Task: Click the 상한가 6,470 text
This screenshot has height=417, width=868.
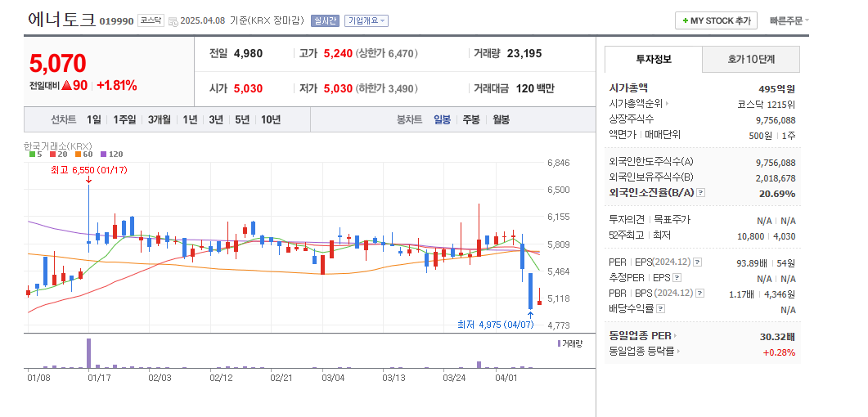Action: pos(386,54)
